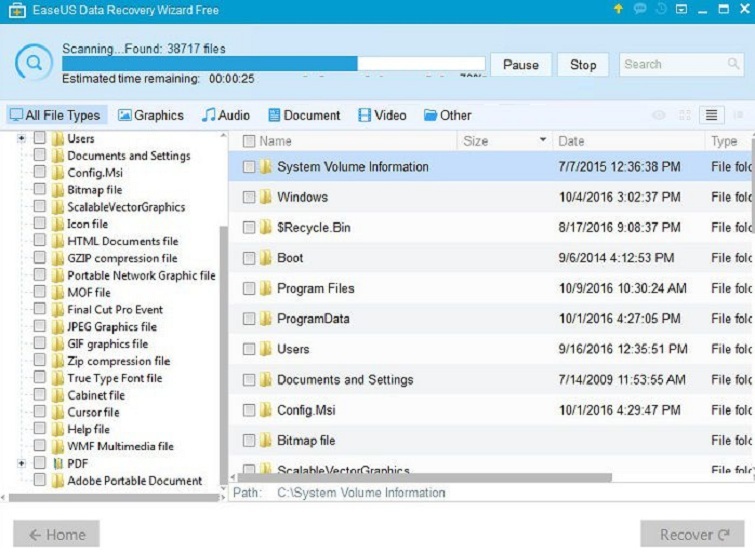Click the JPEG Graphics file folder icon
Viewport: 755px width, 553px height.
pyautogui.click(x=58, y=327)
